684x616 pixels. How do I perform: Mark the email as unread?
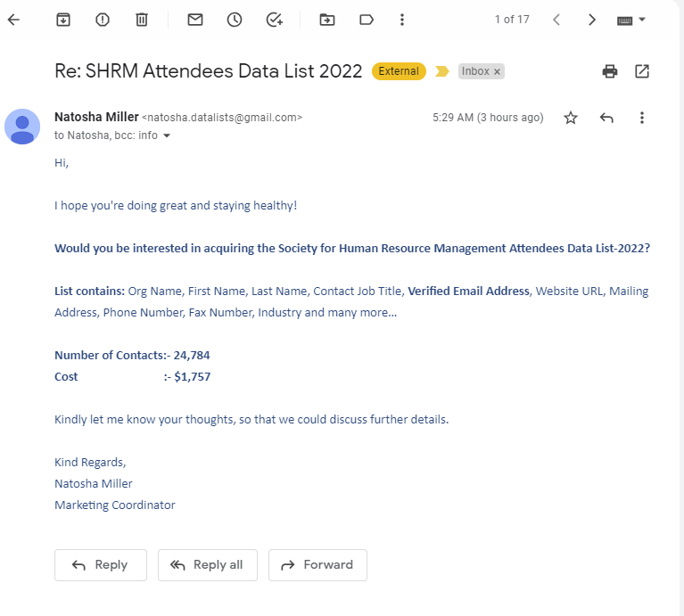point(195,20)
